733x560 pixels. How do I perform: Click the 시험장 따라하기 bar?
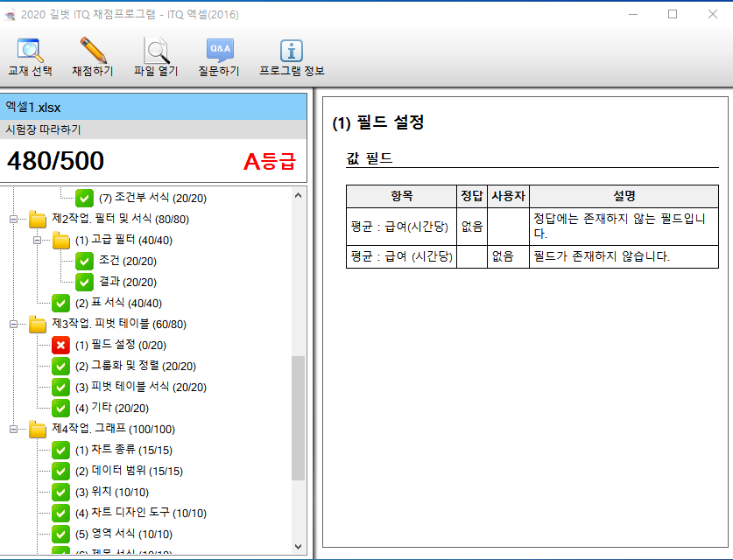(153, 129)
